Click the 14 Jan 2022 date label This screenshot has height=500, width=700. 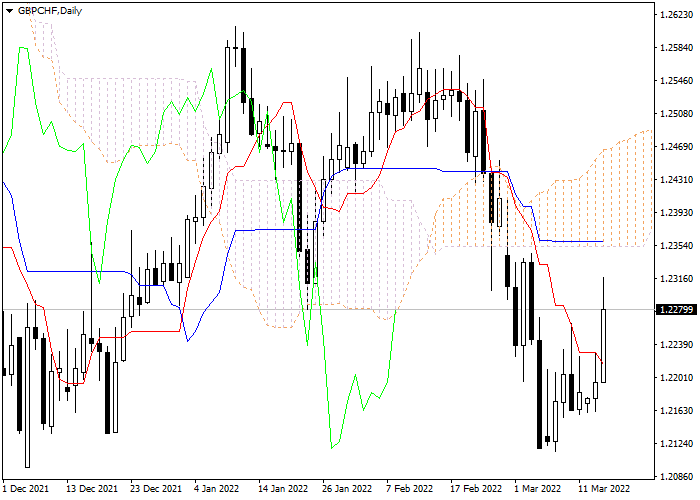[x=283, y=489]
